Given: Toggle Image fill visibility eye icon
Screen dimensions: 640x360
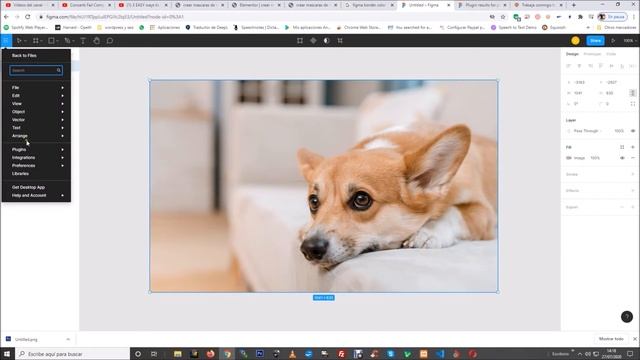Looking at the screenshot, I should [622, 158].
